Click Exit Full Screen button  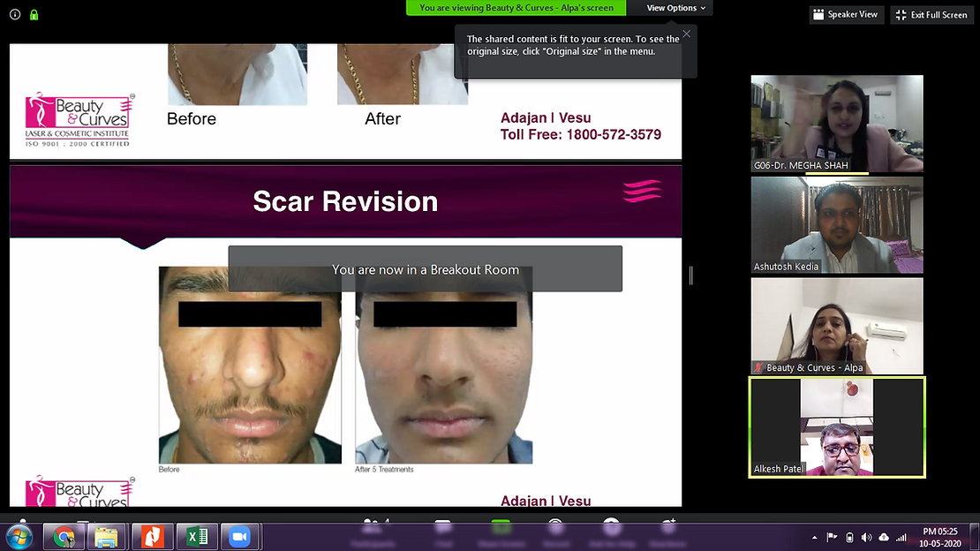(931, 15)
